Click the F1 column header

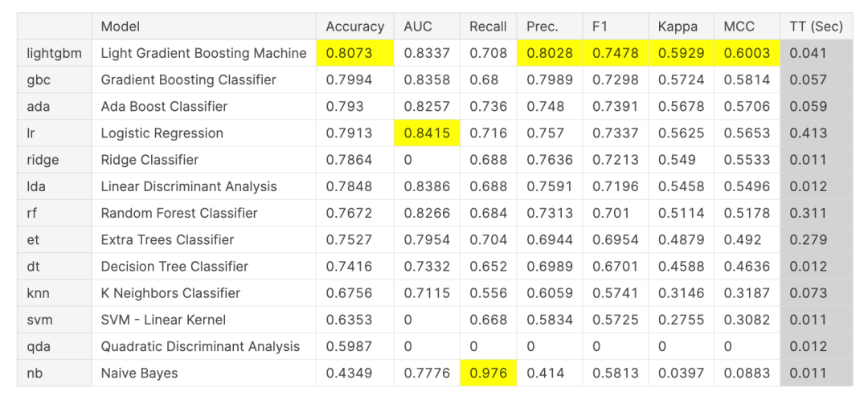tap(600, 27)
